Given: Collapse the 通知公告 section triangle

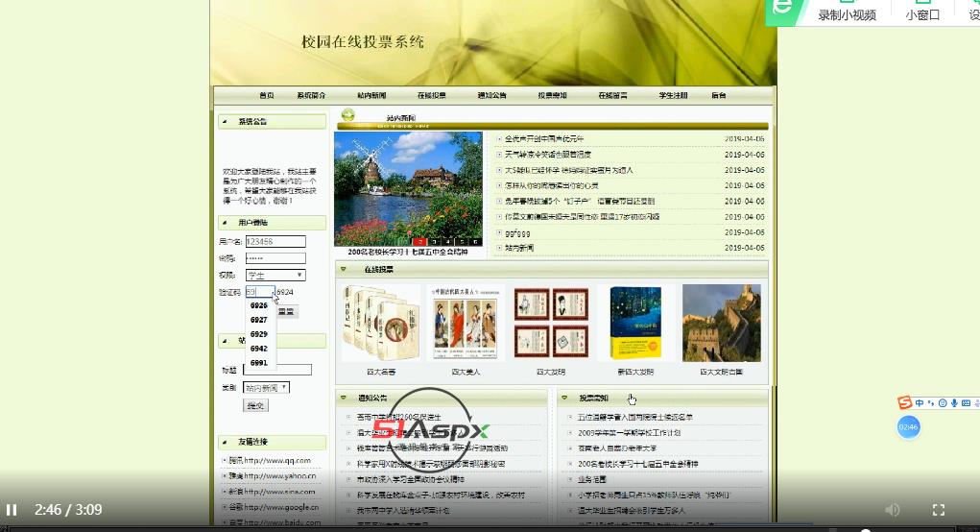Looking at the screenshot, I should point(343,398).
